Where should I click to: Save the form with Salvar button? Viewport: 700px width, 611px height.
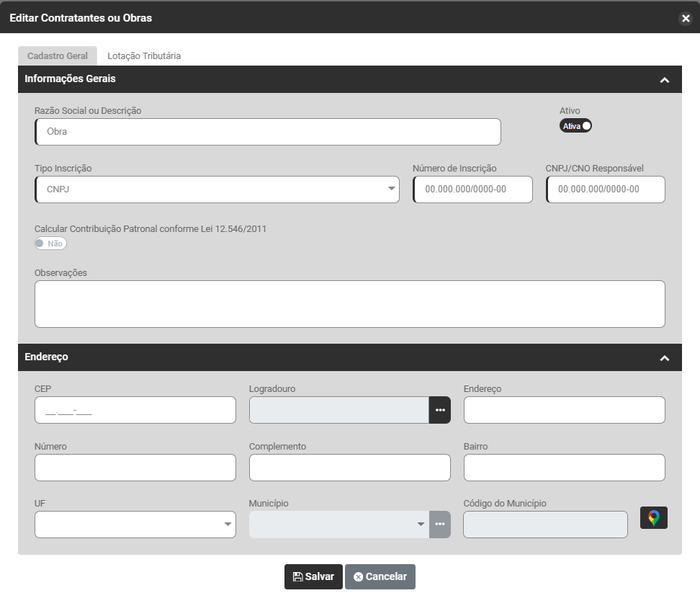tap(313, 576)
